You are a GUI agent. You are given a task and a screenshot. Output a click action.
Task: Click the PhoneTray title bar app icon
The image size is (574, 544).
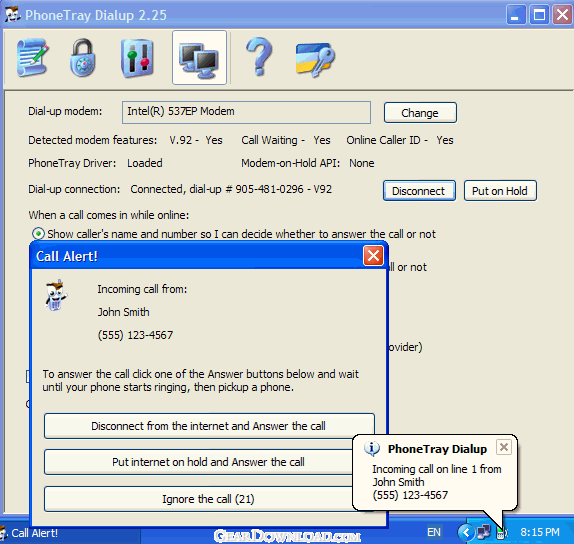tap(12, 15)
